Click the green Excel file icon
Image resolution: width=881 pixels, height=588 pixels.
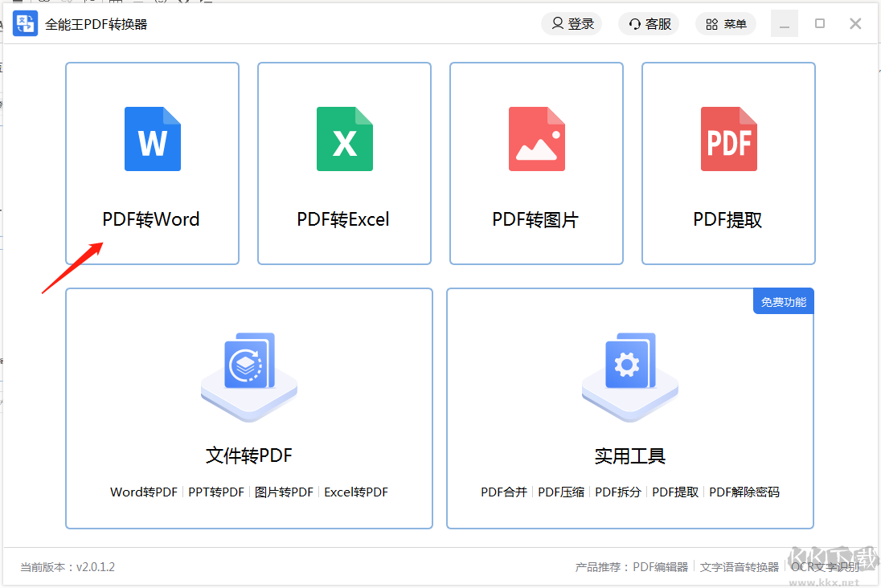[344, 139]
